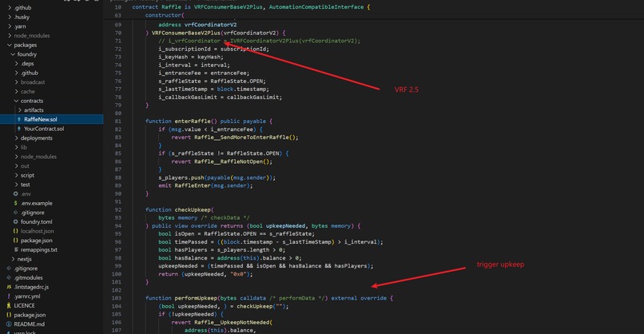Place cursor on 'i_subscriptionId = subscriptionId;'
This screenshot has height=334, width=644.
213,49
